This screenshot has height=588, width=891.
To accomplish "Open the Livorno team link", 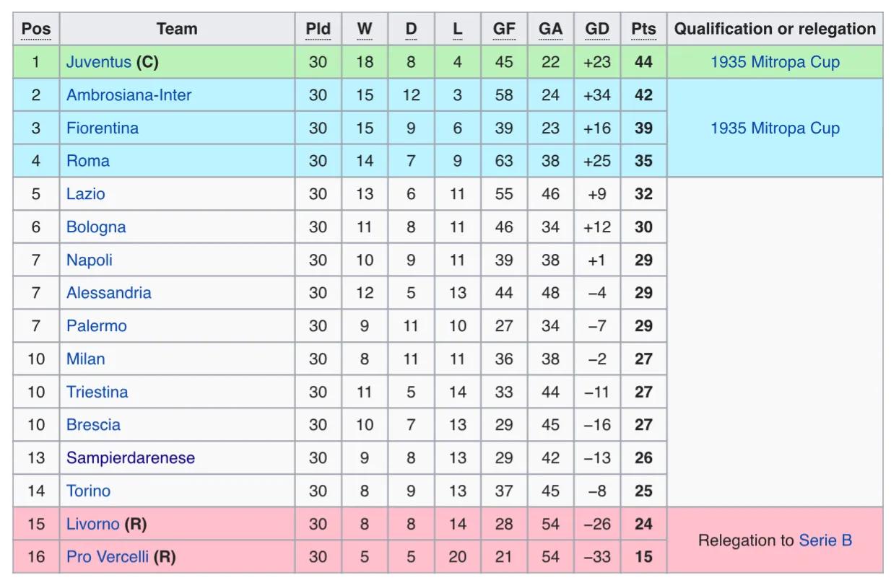I will [x=92, y=525].
